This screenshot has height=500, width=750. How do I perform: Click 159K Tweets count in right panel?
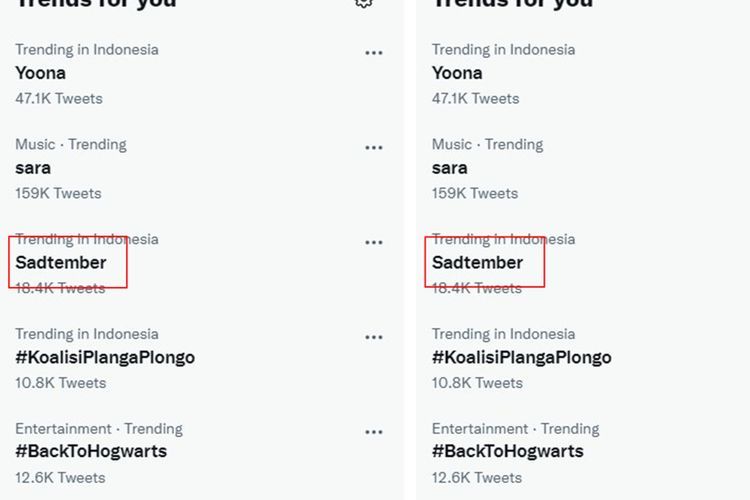coord(475,193)
